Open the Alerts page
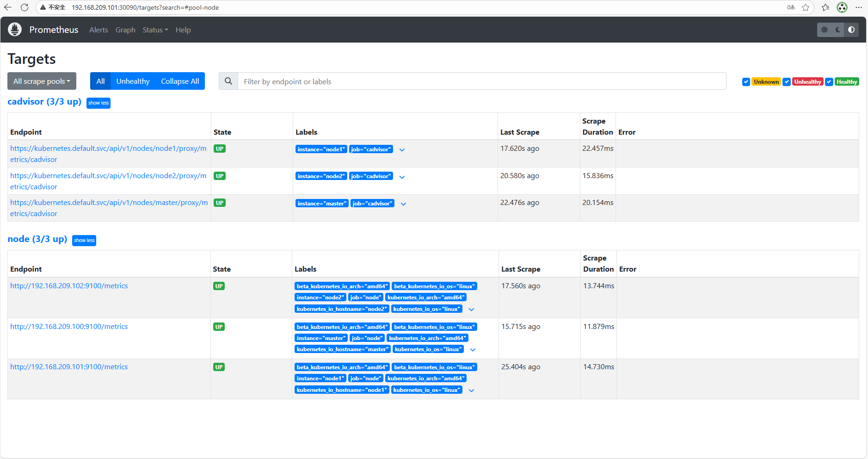Image resolution: width=868 pixels, height=459 pixels. (x=98, y=30)
